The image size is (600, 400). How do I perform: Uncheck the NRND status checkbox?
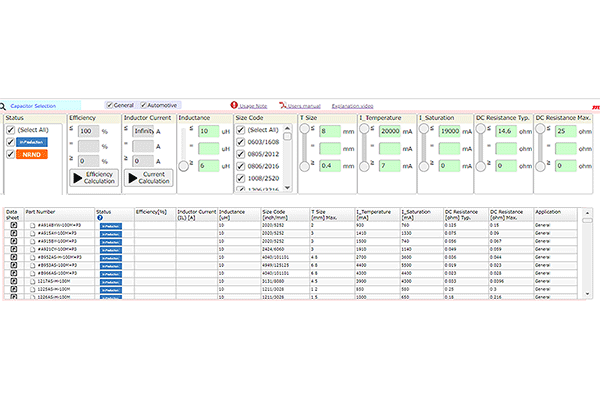10,155
